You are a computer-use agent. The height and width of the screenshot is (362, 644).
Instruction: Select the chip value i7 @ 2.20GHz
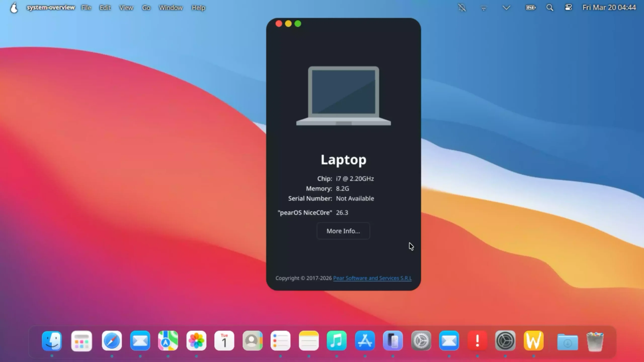[x=355, y=178]
